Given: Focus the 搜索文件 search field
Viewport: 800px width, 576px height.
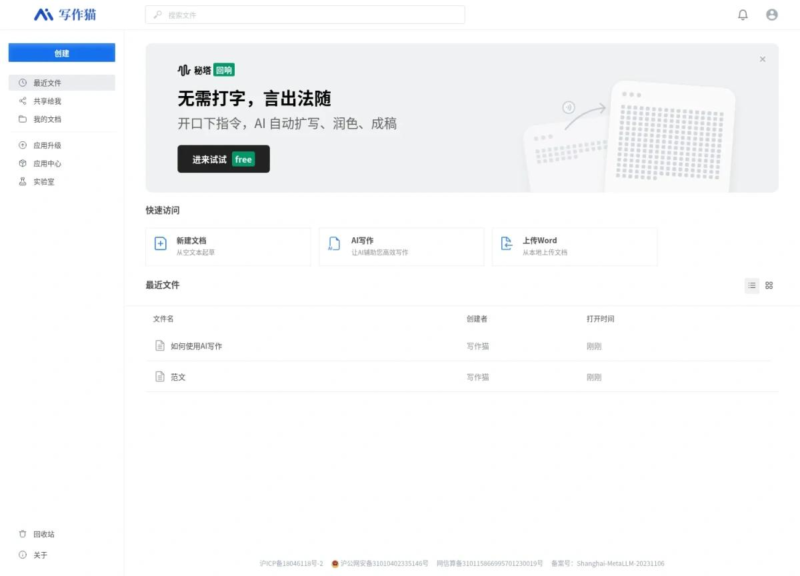Looking at the screenshot, I should coord(305,15).
